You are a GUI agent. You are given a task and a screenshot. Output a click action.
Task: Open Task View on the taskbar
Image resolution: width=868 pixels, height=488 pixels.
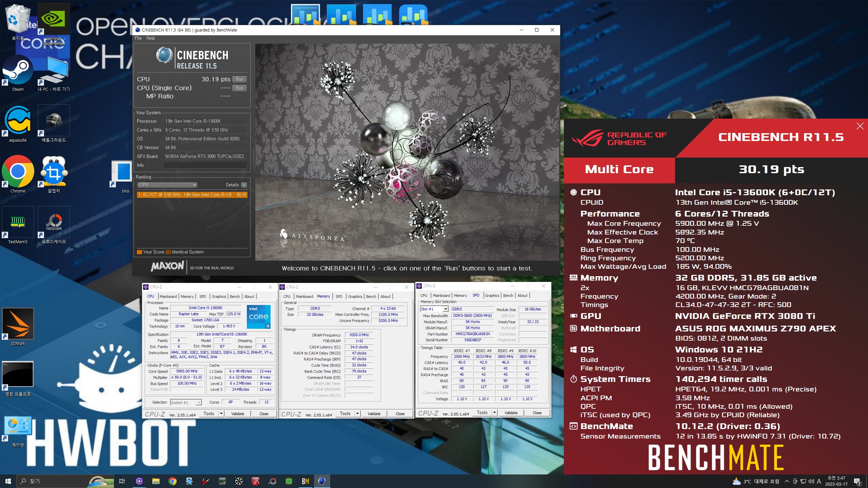(x=122, y=481)
